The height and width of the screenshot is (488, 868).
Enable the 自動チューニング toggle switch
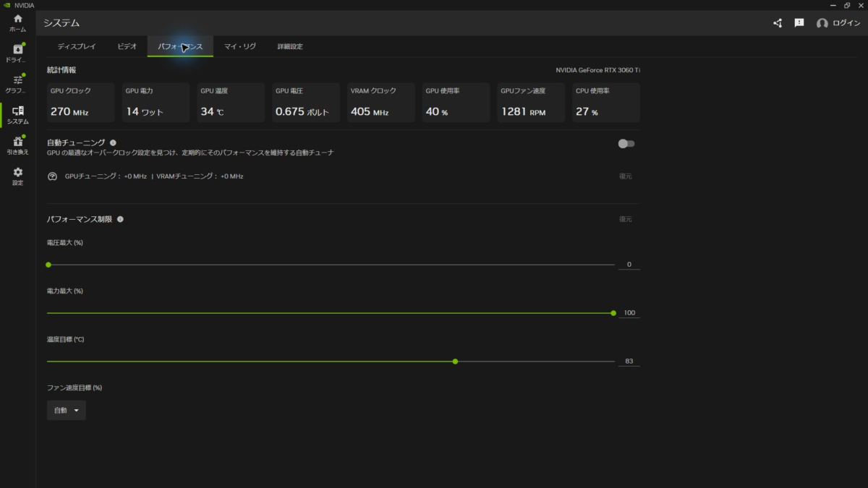[x=626, y=143]
